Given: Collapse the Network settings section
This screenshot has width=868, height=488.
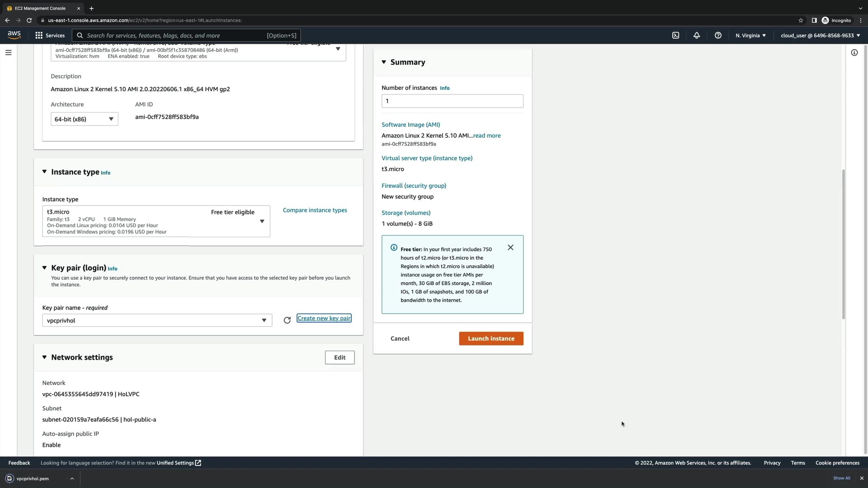Looking at the screenshot, I should pos(44,357).
